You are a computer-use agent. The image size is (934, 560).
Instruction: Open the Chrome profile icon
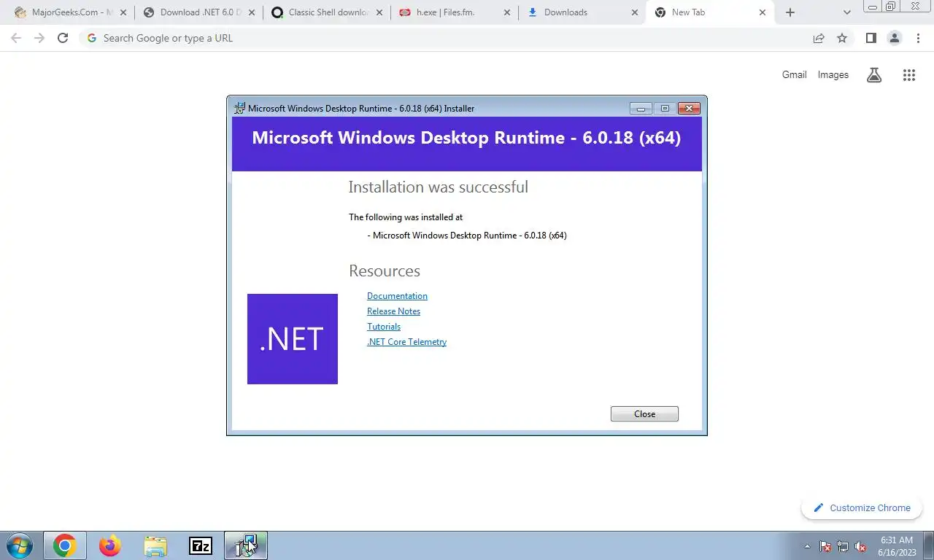click(x=894, y=38)
